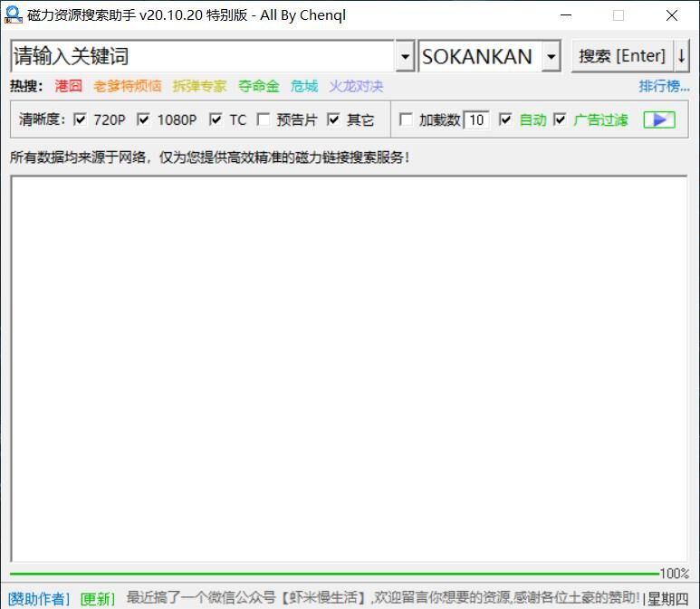The width and height of the screenshot is (700, 609).
Task: Open the keyword history dropdown arrow
Action: [405, 56]
